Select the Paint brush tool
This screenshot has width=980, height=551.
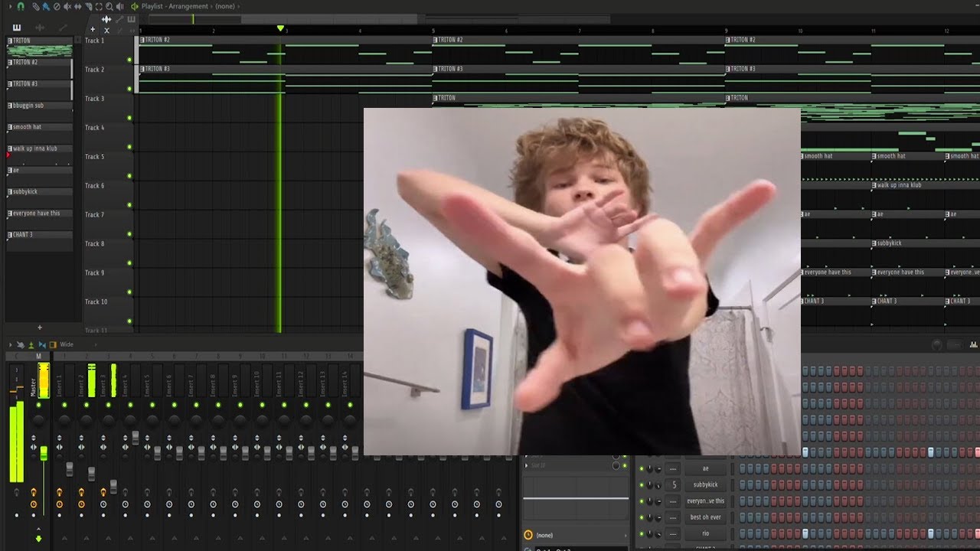point(46,7)
